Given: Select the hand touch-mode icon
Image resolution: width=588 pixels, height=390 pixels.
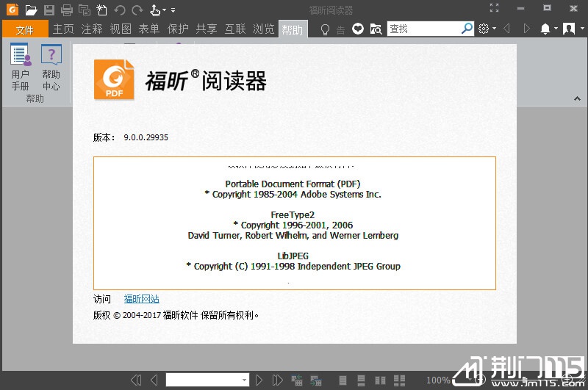Looking at the screenshot, I should pos(155,10).
